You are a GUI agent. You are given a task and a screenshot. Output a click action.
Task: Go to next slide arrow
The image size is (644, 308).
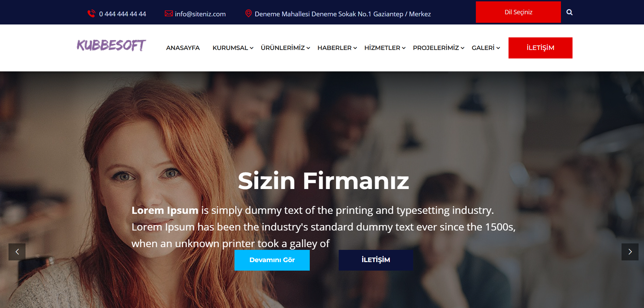(630, 252)
